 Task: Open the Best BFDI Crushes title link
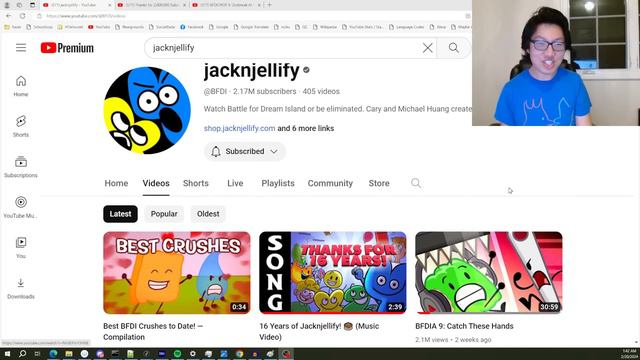tap(153, 331)
